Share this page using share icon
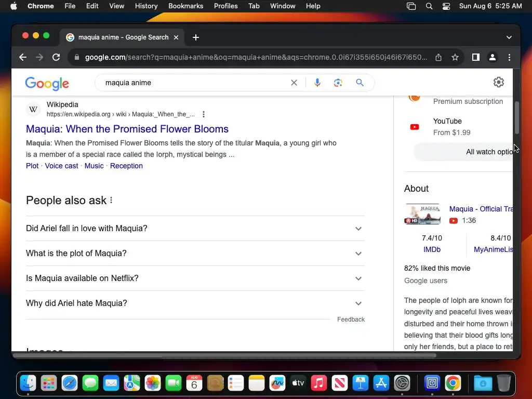This screenshot has height=399, width=532. (x=438, y=57)
